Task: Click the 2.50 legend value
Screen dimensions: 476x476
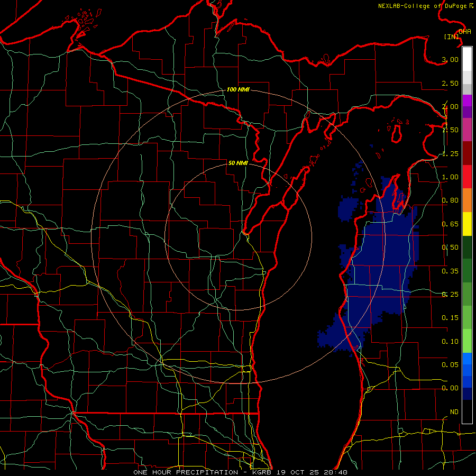Action: 450,83
